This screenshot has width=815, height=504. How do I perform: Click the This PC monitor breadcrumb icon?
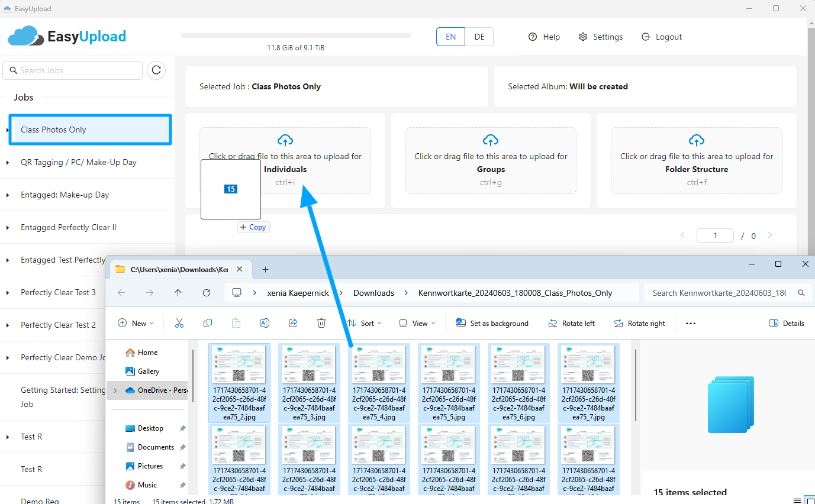237,293
